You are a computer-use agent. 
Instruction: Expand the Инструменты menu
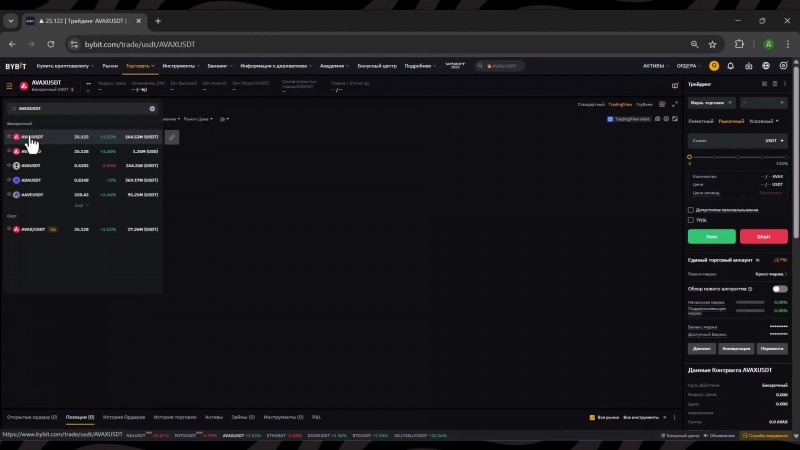[x=181, y=66]
